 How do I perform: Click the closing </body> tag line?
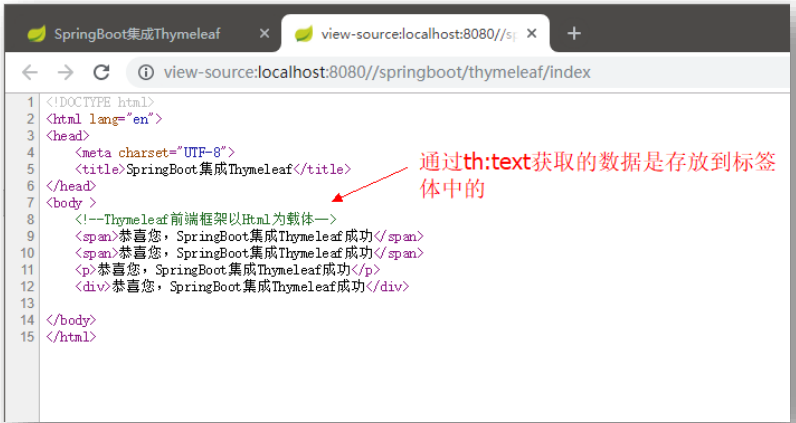click(71, 320)
